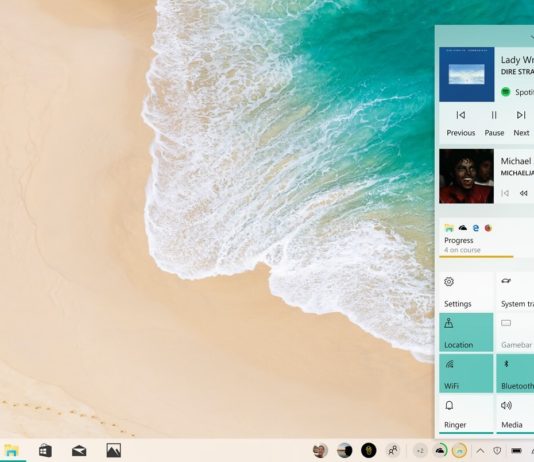The height and width of the screenshot is (462, 534).
Task: Open File Explorer from the taskbar
Action: point(12,450)
